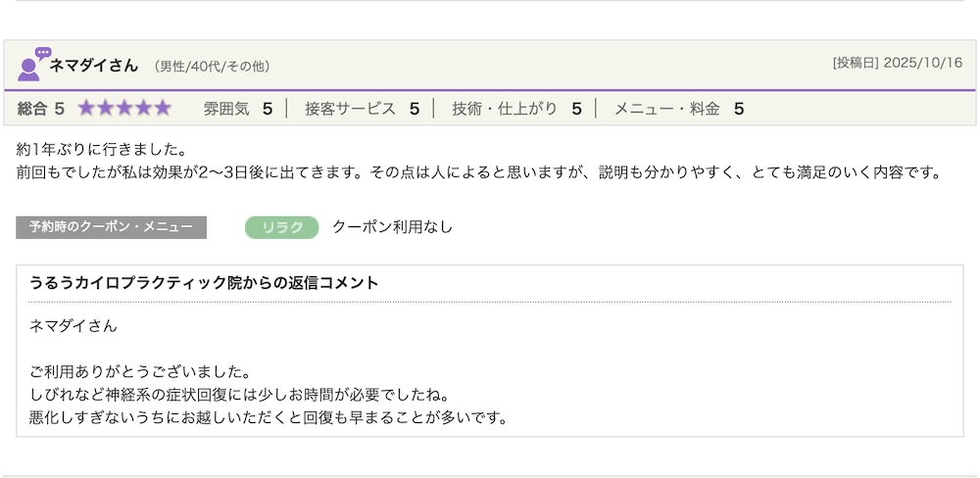
Task: Click the 技術・仕上がり 5 rating
Action: [516, 110]
